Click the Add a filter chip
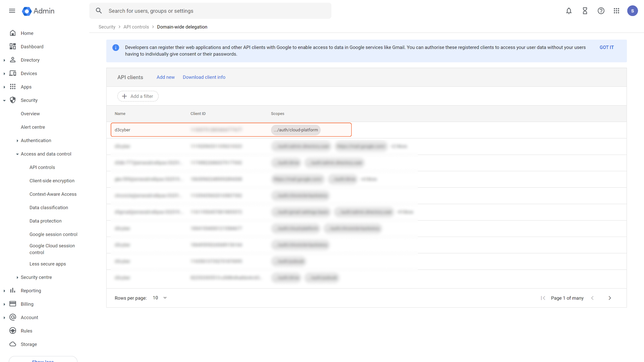This screenshot has height=362, width=644. [x=138, y=96]
